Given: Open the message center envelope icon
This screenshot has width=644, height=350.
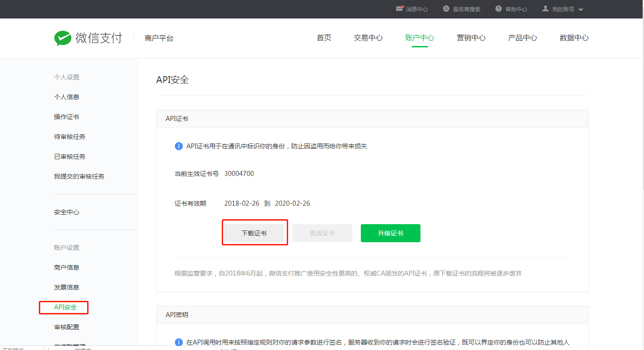Looking at the screenshot, I should (x=399, y=9).
